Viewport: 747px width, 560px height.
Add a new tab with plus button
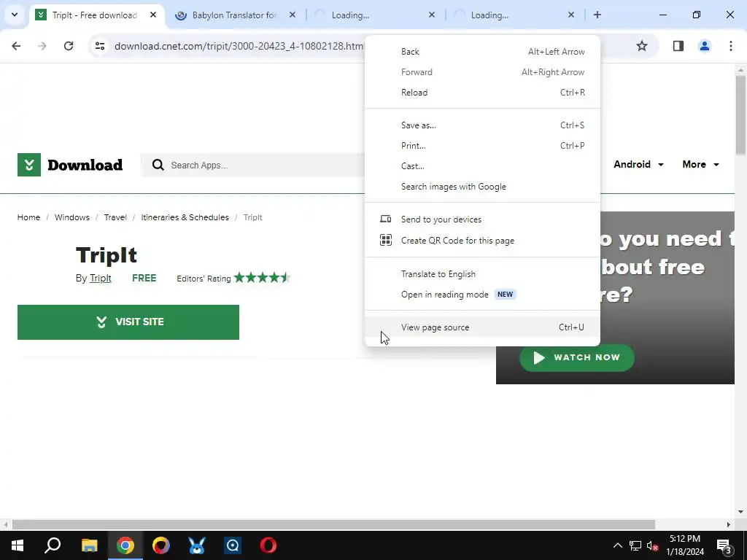pos(597,15)
